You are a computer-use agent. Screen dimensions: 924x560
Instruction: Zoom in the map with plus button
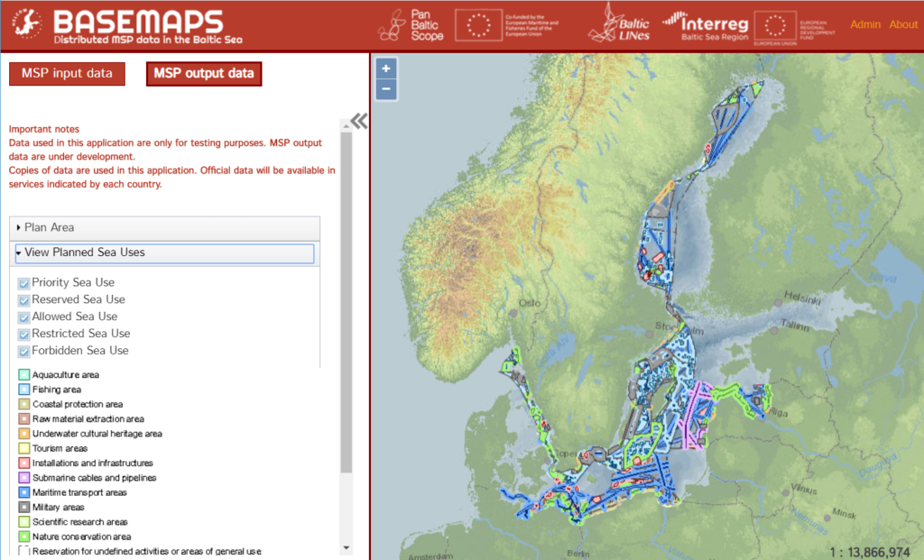click(x=386, y=69)
